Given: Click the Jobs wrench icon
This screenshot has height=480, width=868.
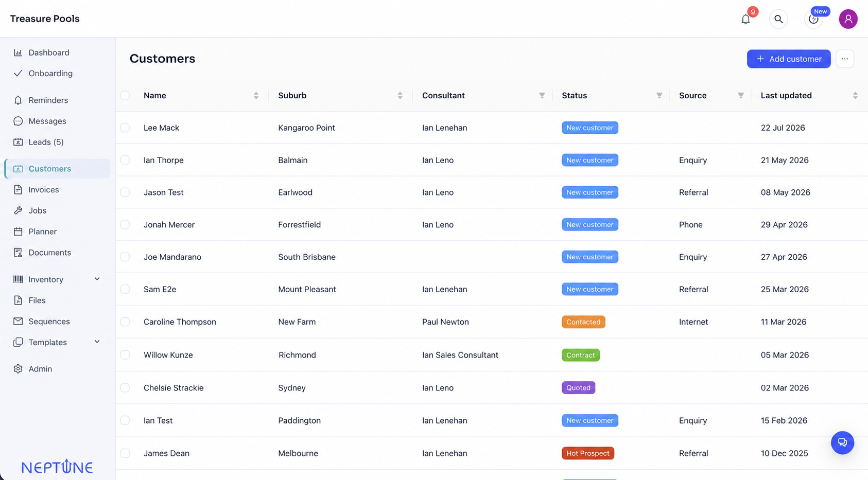Looking at the screenshot, I should (x=18, y=210).
